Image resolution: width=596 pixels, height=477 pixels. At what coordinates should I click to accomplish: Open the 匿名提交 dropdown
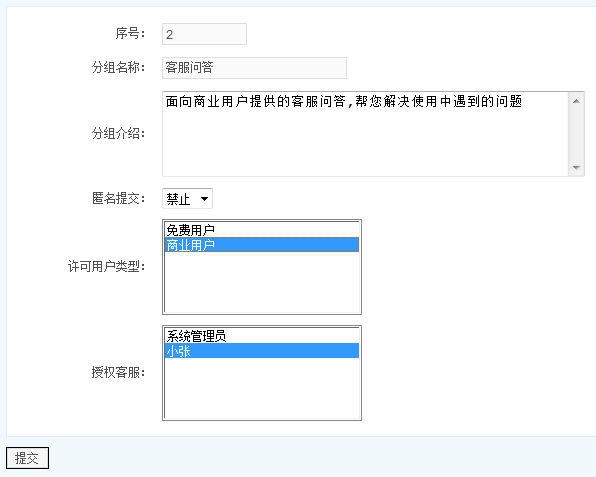coord(187,198)
